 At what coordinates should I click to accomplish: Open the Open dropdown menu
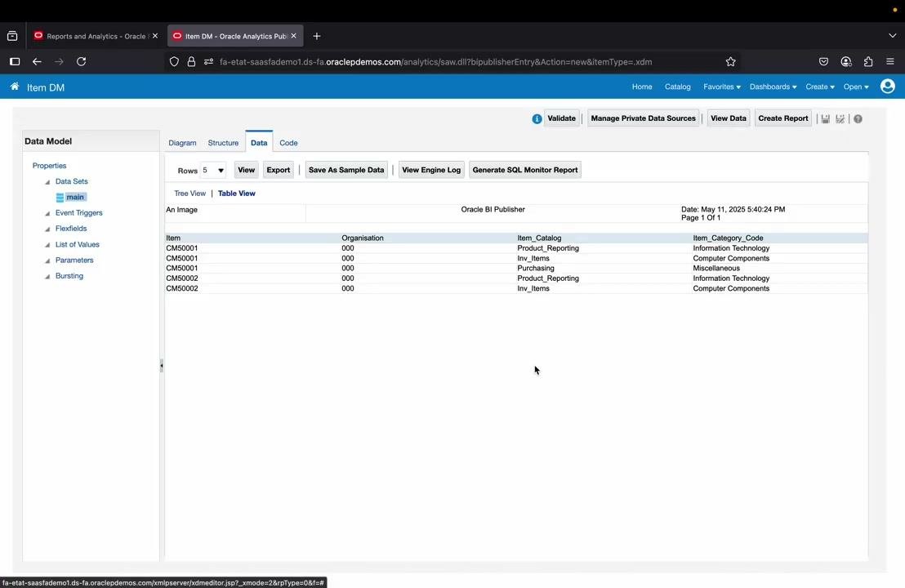tap(856, 87)
